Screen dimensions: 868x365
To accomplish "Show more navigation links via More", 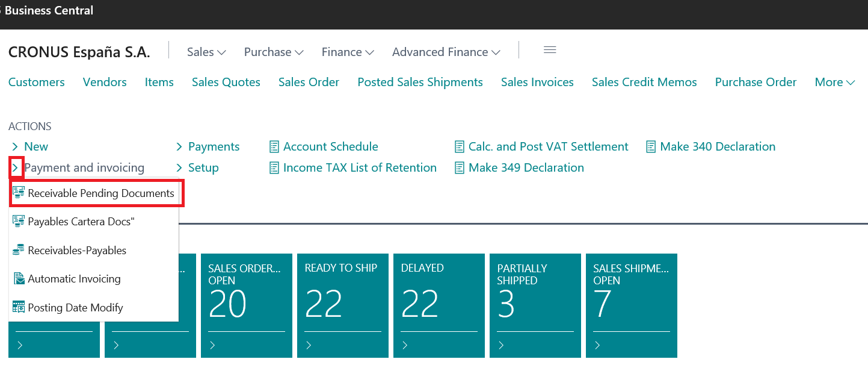I will [835, 82].
